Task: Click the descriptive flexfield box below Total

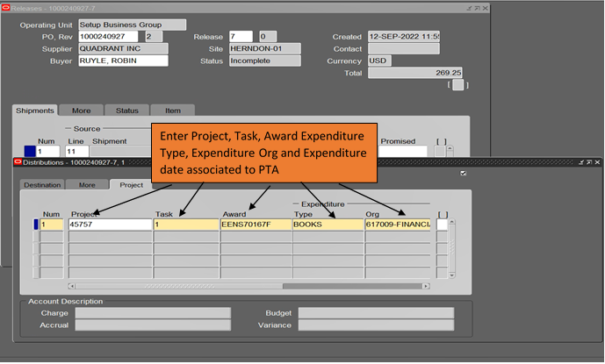Action: coord(459,85)
